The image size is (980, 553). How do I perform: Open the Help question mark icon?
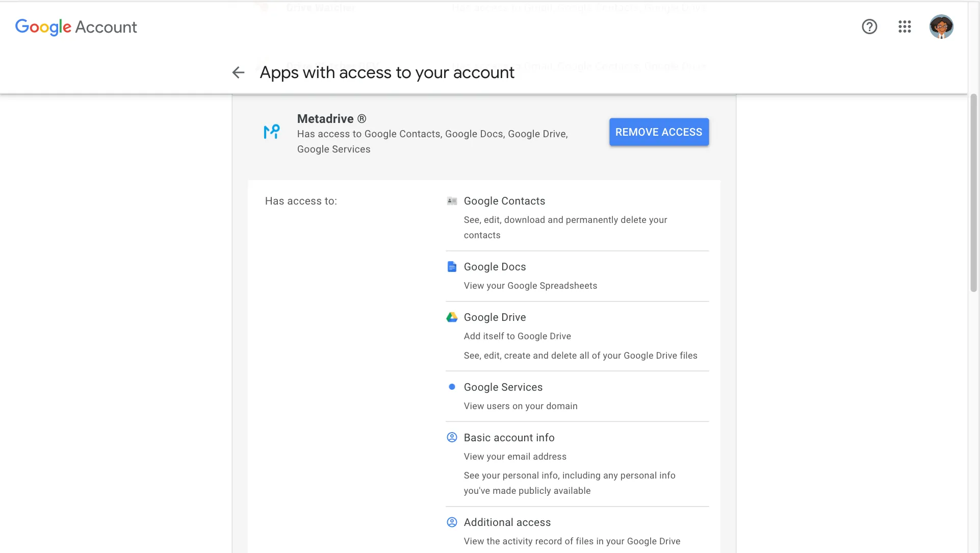point(869,27)
